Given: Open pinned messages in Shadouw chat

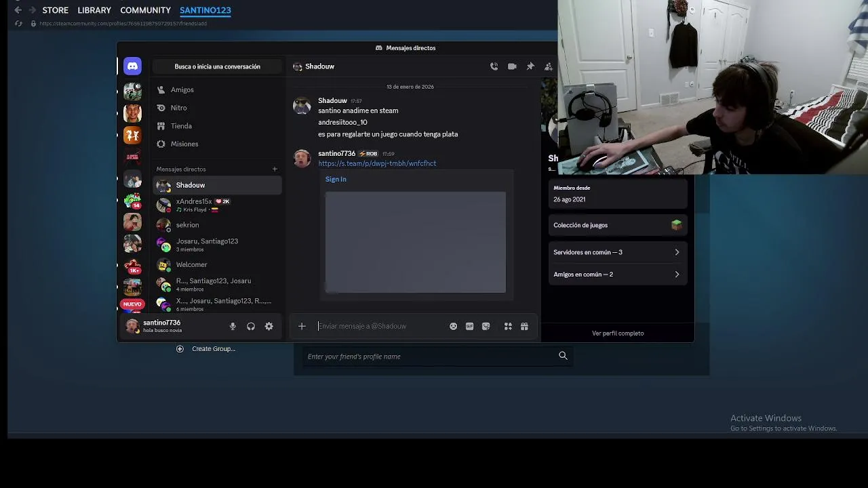Looking at the screenshot, I should tap(530, 66).
